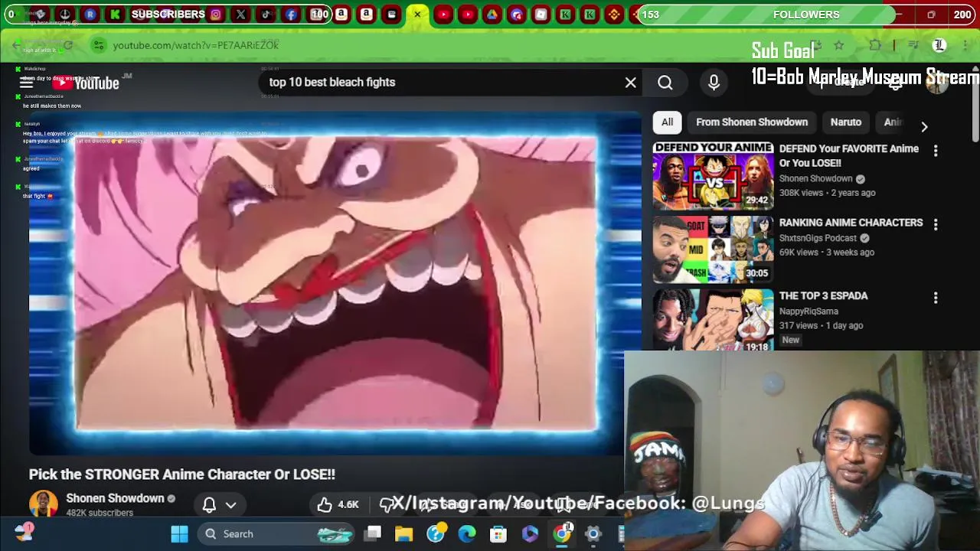View site information next to the URL
Viewport: 980px width, 551px height.
click(98, 45)
